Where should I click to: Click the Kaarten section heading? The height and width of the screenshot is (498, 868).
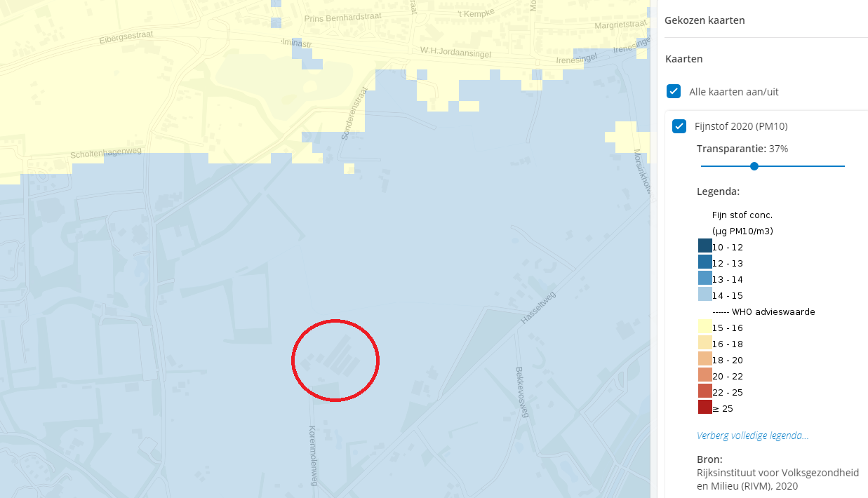tap(684, 59)
